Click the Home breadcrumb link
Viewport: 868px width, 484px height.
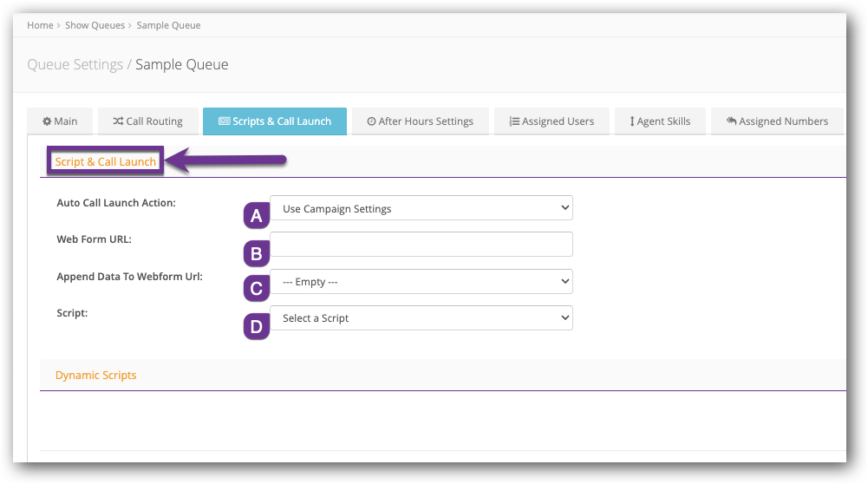40,25
